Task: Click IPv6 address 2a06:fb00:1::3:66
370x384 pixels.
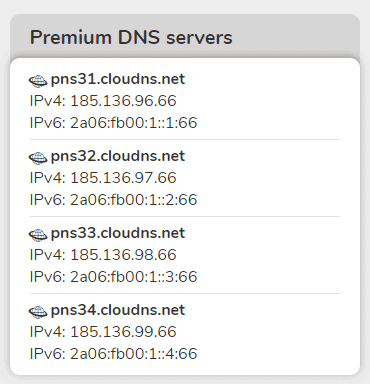Action: coord(134,277)
